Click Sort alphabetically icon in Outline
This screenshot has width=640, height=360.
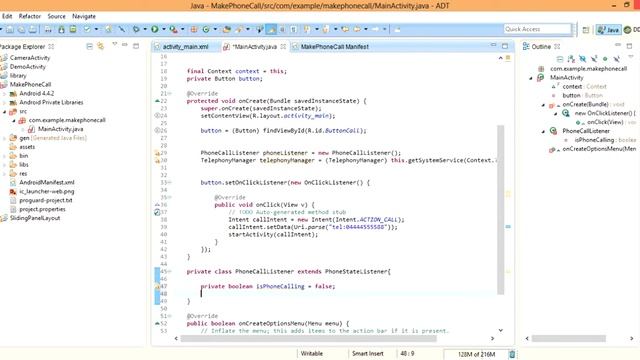pyautogui.click(x=571, y=59)
